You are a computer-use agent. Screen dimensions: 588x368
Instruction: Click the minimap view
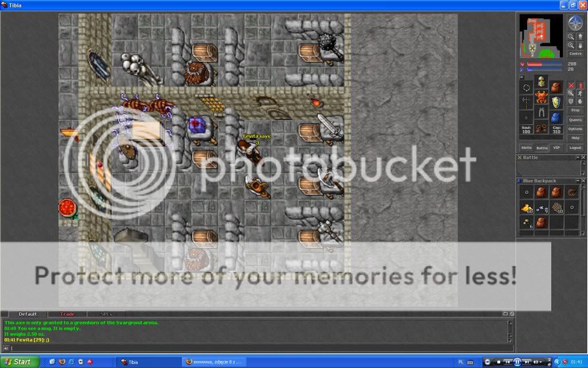point(541,36)
